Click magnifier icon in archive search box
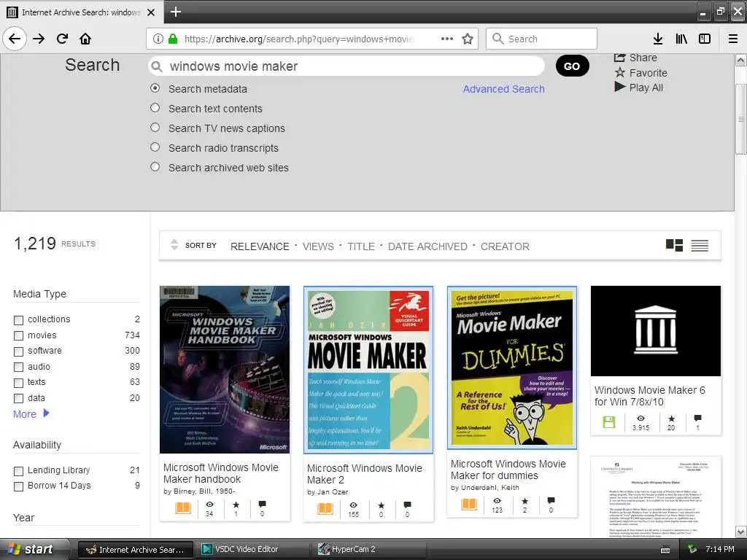Screen dimensions: 747x560 [157, 66]
